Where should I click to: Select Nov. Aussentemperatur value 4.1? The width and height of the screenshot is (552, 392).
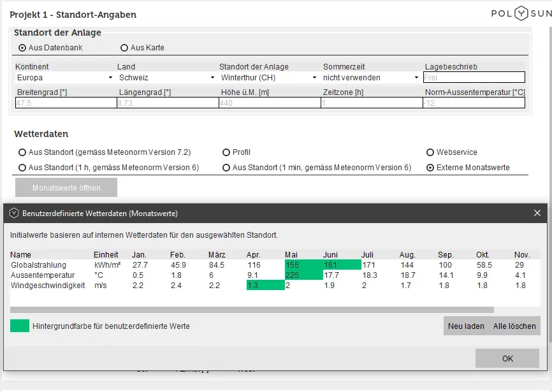[x=520, y=275]
